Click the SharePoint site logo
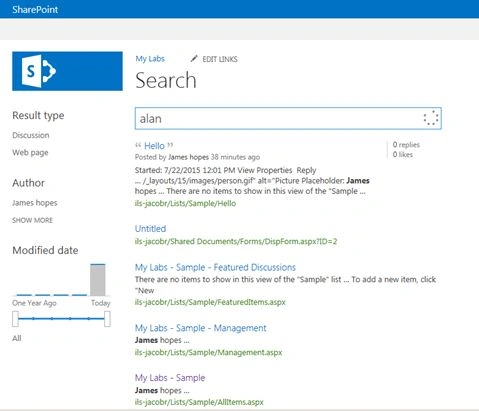 [67, 71]
